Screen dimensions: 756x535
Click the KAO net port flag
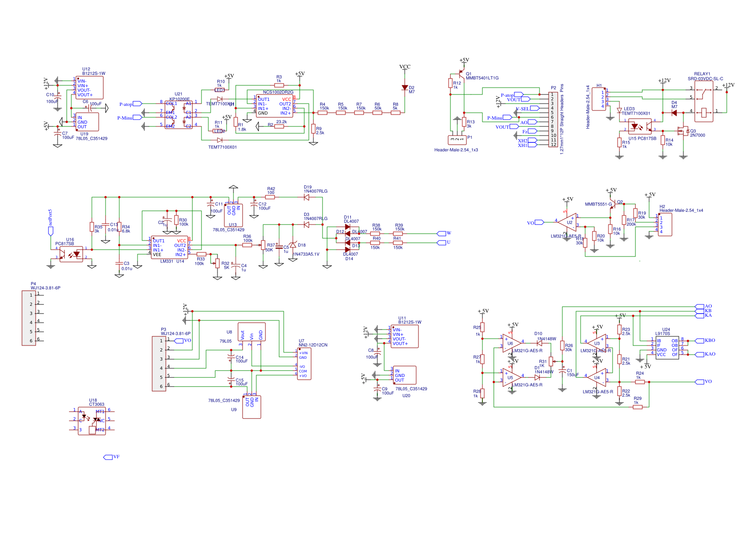(x=699, y=354)
